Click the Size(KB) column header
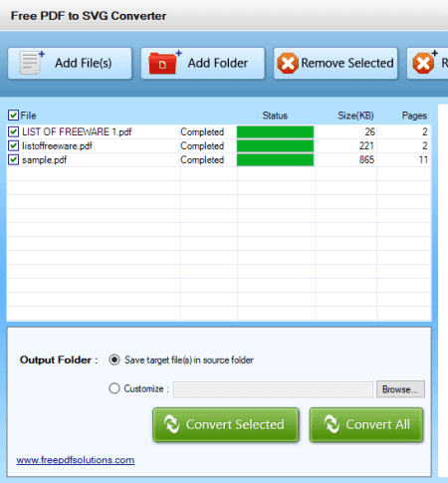The width and height of the screenshot is (448, 483). (x=355, y=116)
